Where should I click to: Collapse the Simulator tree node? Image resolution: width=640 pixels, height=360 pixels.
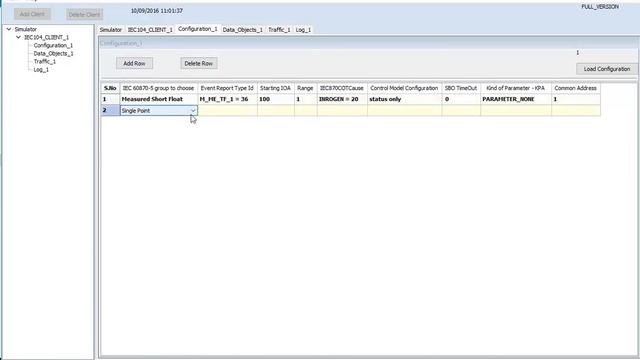click(x=9, y=29)
